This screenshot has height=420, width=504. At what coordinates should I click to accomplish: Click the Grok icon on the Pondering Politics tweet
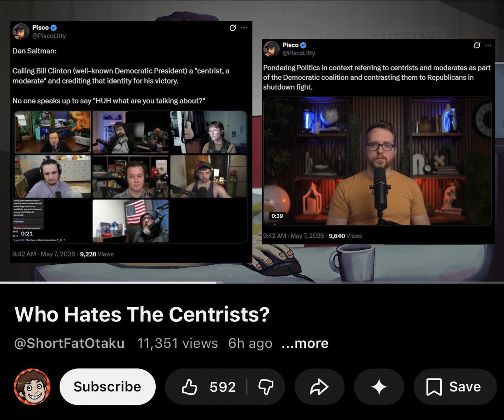coord(476,45)
